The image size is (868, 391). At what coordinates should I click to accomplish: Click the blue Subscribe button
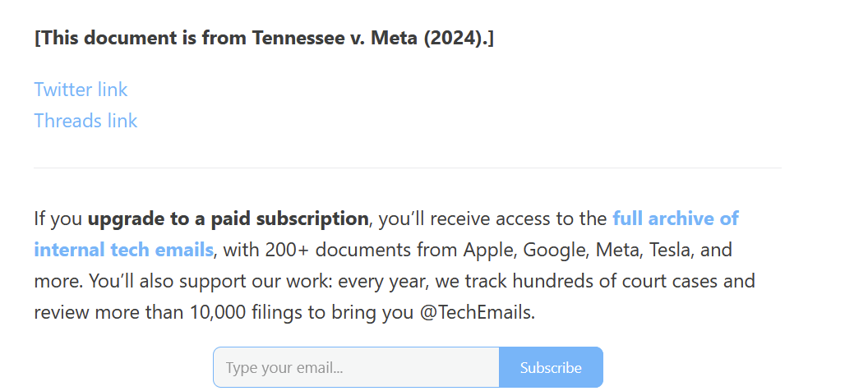point(551,367)
